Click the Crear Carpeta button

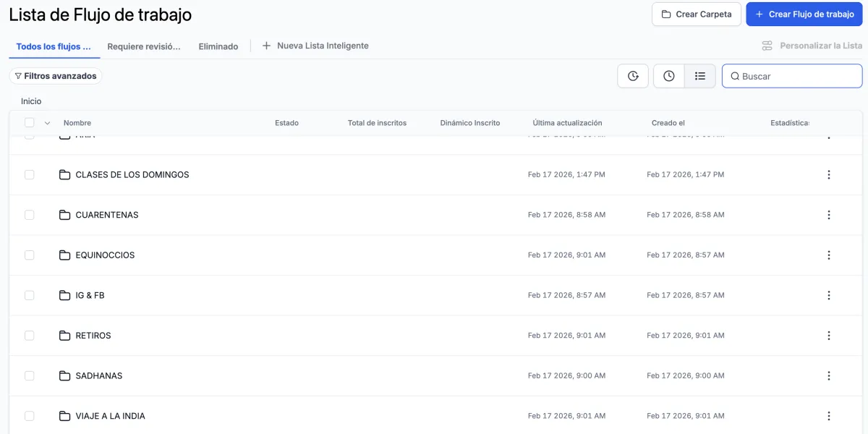697,14
